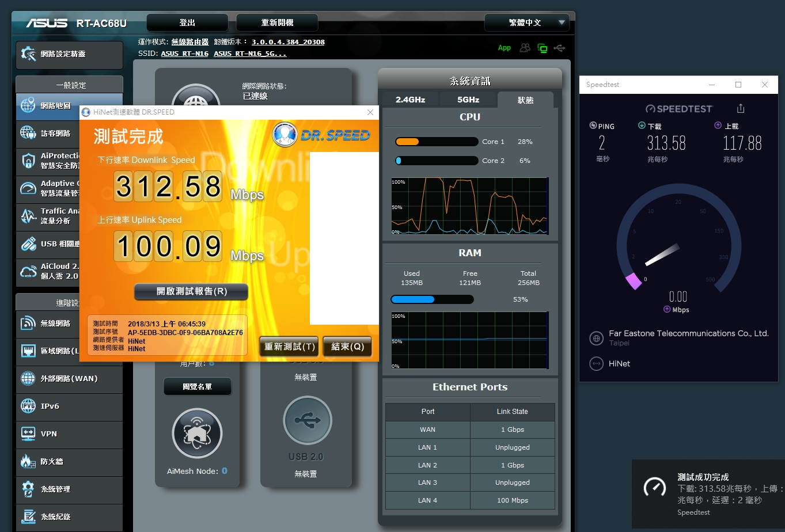Click the 重新開機 reboot button

point(277,22)
